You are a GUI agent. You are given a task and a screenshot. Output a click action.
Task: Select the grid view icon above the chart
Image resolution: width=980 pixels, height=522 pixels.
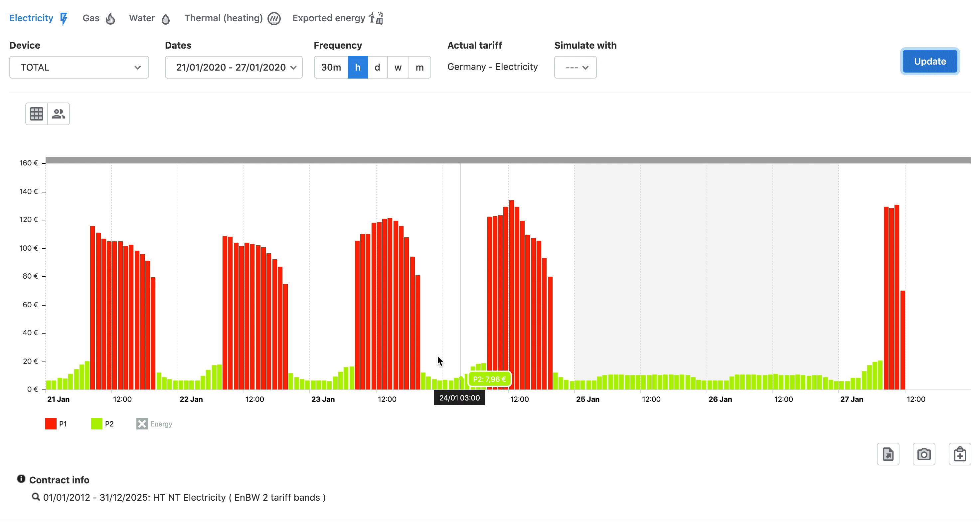(36, 114)
